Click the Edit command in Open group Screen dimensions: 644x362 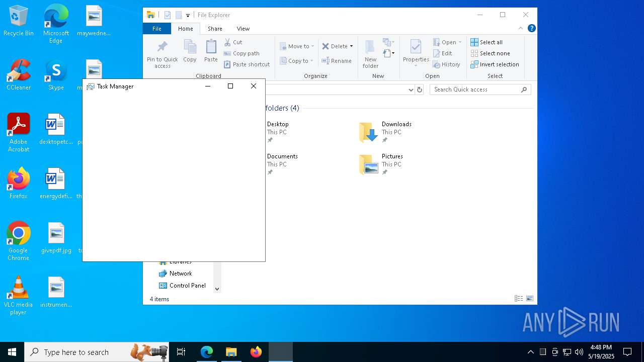pos(442,53)
